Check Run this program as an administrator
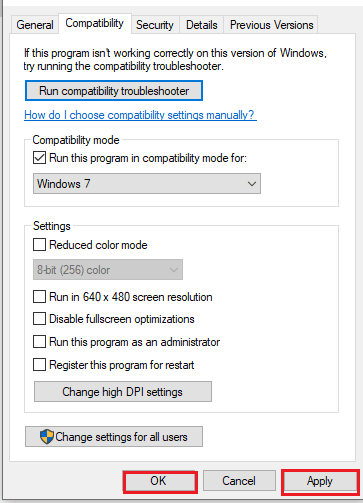 39,342
